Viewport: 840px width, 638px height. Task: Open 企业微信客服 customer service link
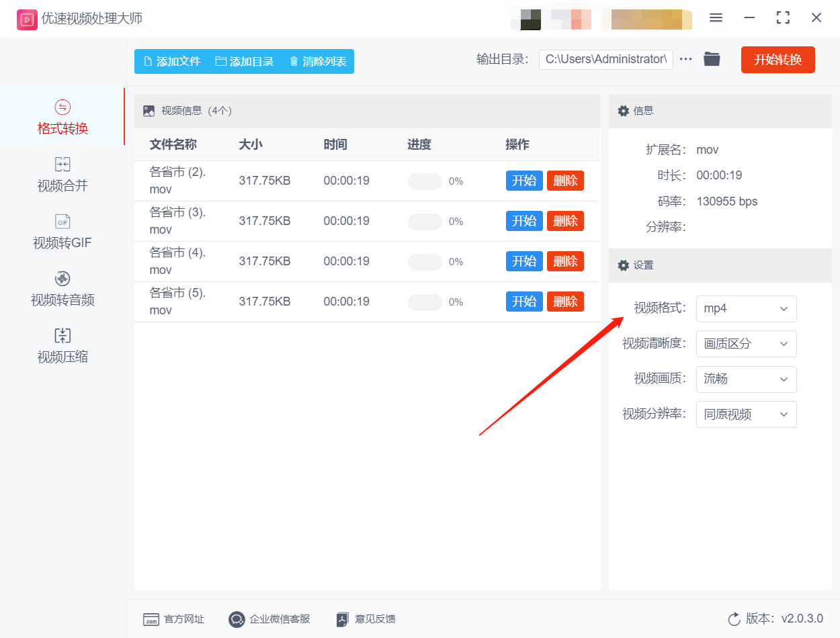click(269, 619)
